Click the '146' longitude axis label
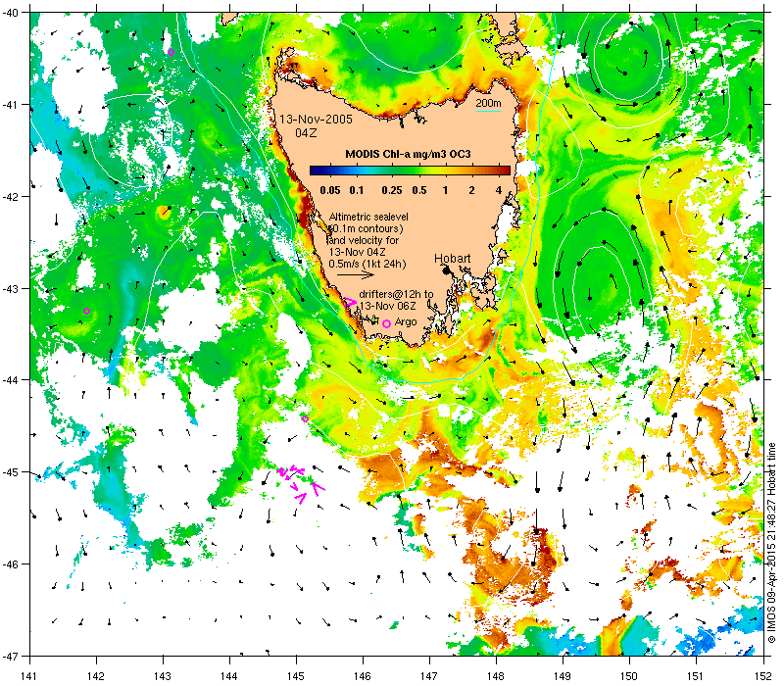 [363, 676]
